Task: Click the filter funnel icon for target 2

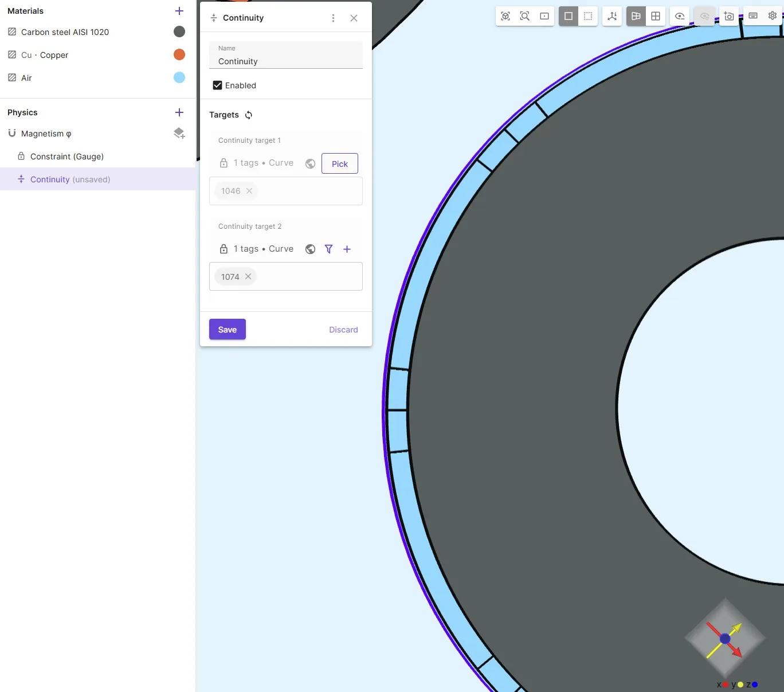Action: (x=328, y=249)
